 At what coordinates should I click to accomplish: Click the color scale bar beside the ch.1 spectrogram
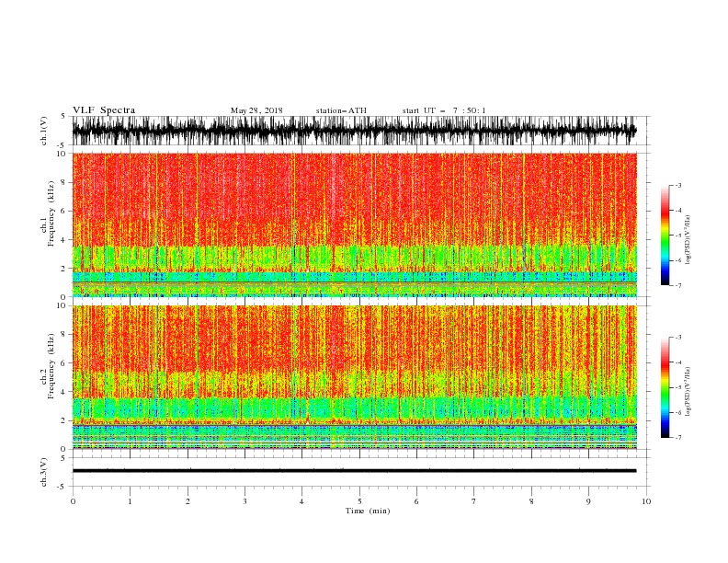pos(665,235)
